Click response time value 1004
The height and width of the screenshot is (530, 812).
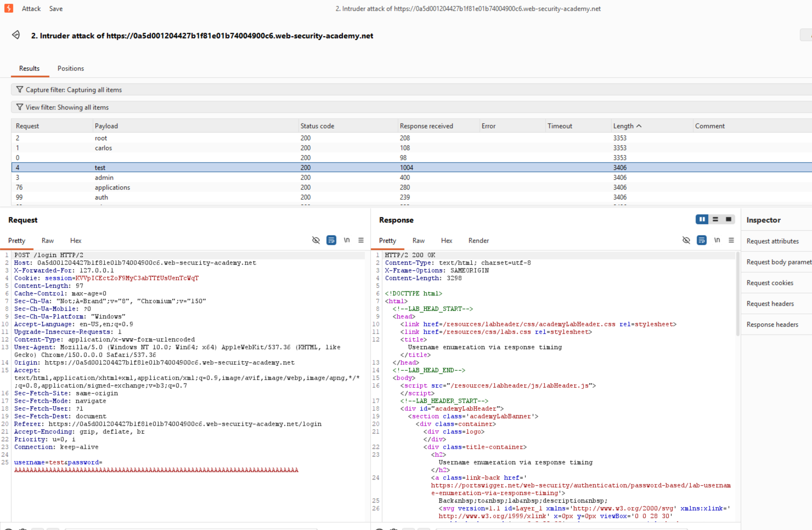pos(406,167)
